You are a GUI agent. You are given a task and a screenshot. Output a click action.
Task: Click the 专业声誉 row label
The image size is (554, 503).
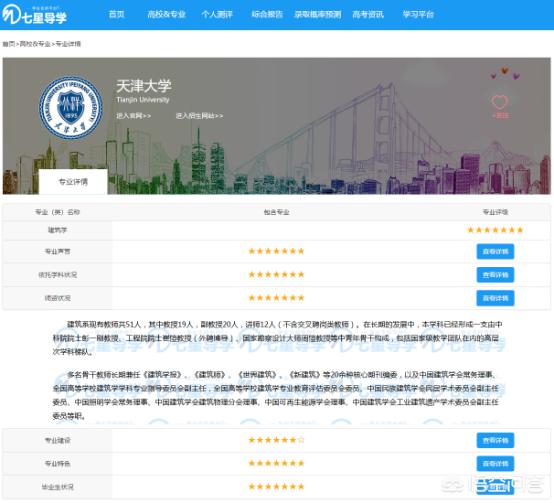pos(57,252)
